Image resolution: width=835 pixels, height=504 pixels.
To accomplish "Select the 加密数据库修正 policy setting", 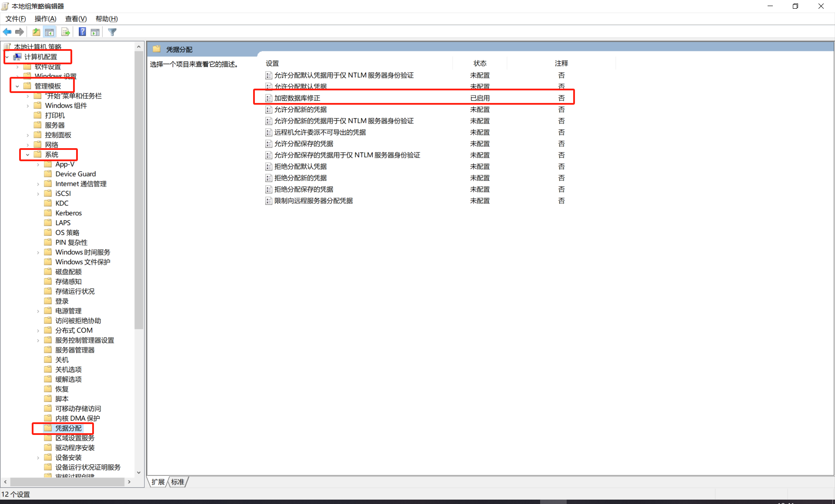I will (x=297, y=98).
